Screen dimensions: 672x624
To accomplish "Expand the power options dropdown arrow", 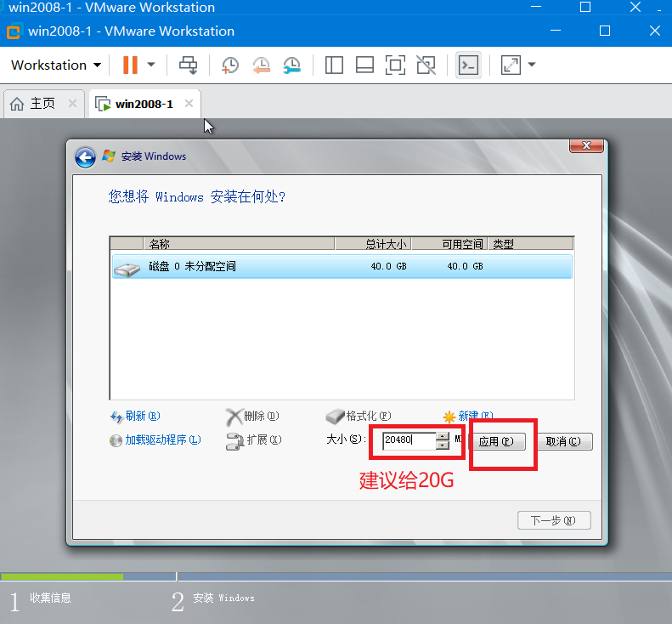I will pos(151,65).
